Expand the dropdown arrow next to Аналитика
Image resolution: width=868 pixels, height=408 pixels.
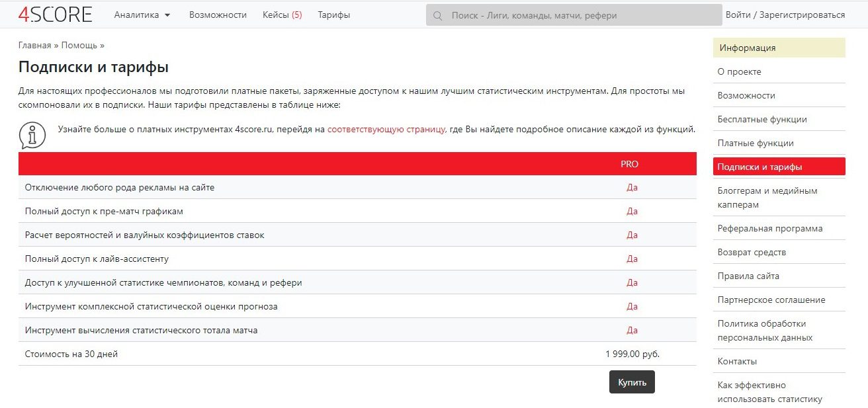pyautogui.click(x=168, y=14)
